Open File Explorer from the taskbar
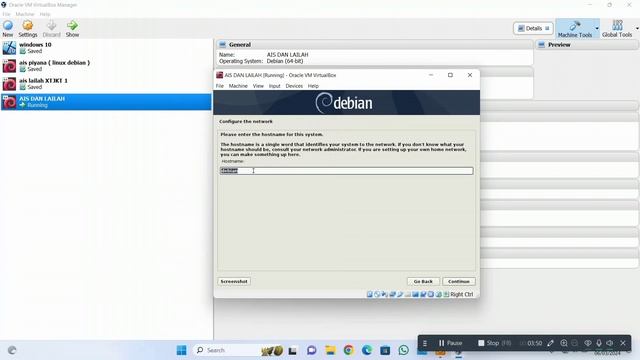Viewport: 640px width, 360px height. (x=330, y=350)
